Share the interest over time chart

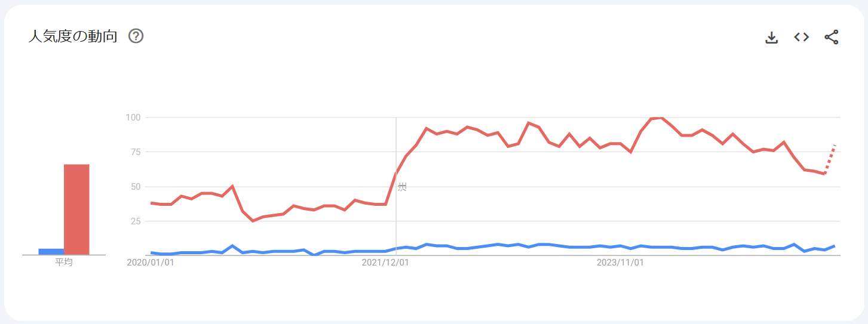(x=831, y=37)
